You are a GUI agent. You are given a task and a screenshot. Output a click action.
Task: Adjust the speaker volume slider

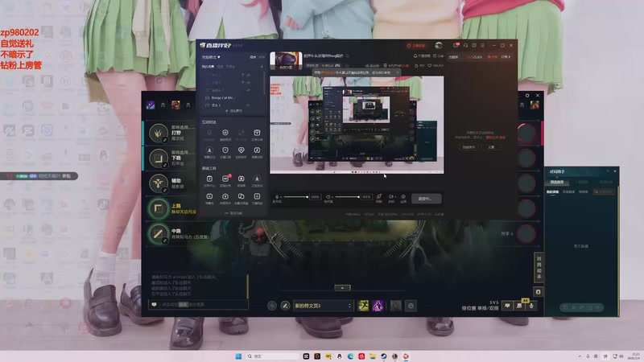pos(347,197)
